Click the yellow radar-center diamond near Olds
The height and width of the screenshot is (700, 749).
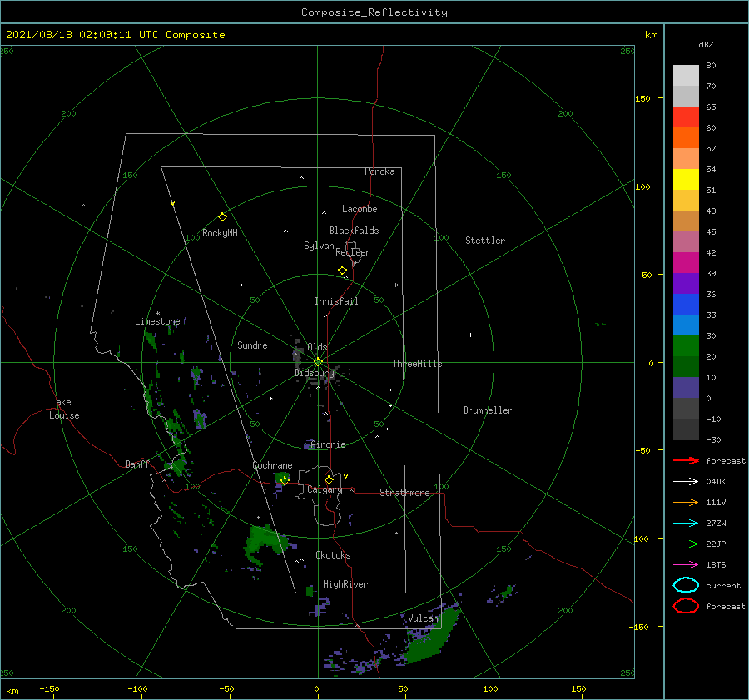click(x=318, y=362)
